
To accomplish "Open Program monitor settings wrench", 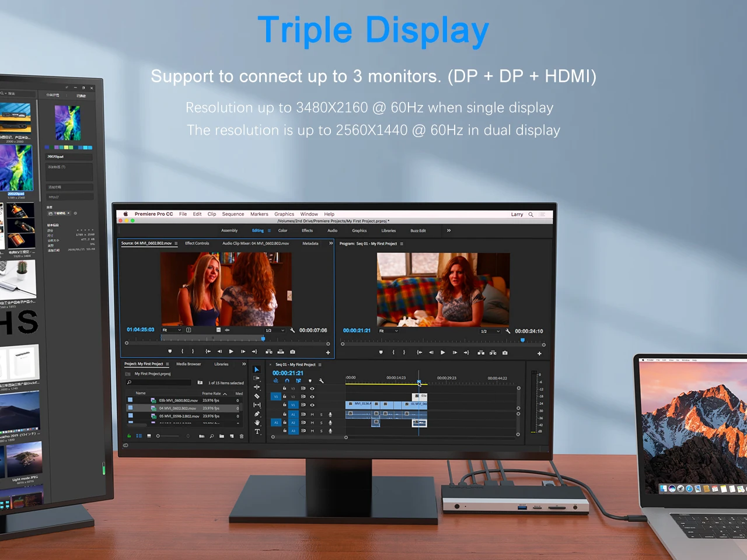I will (508, 331).
